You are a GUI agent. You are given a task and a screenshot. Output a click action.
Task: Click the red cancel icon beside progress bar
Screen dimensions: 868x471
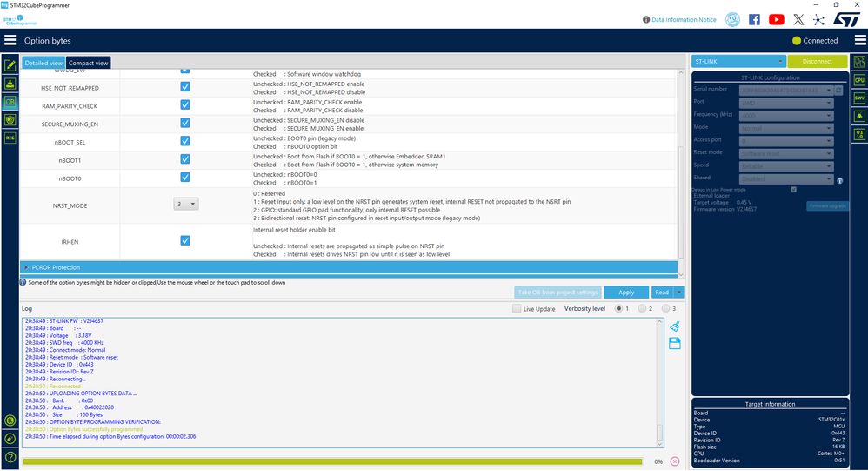point(674,461)
